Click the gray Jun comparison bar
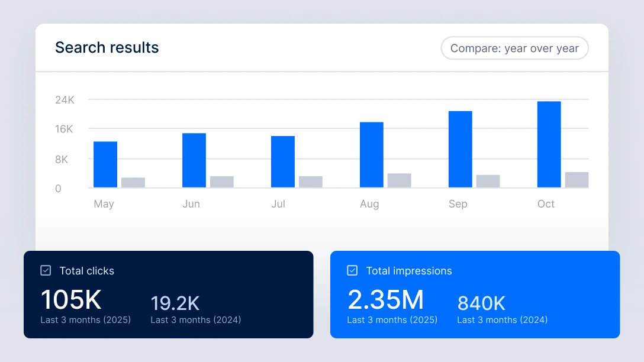Viewport: 644px width, 362px height. point(222,182)
